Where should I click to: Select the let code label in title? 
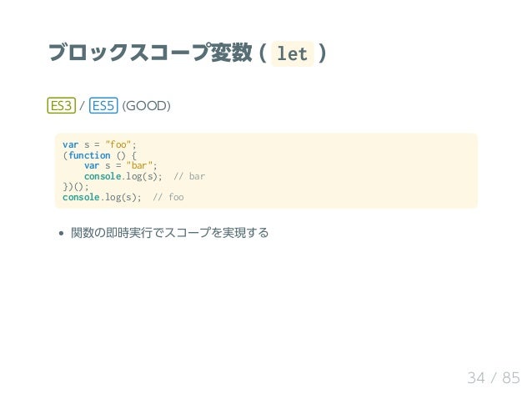point(293,53)
